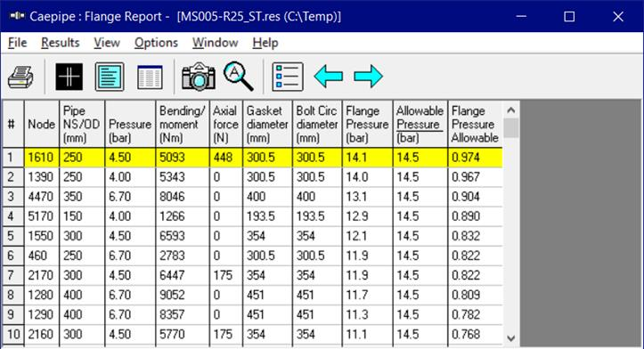The width and height of the screenshot is (644, 349).
Task: Click the vertical scrollbar thumb
Action: click(x=511, y=128)
